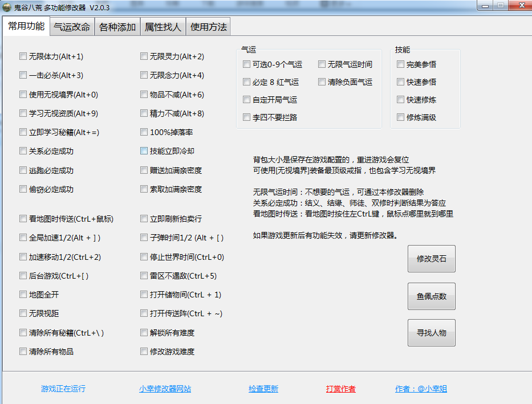Toggle 立即学习秘籍(Alt+=)
This screenshot has width=532, height=404.
[x=23, y=132]
